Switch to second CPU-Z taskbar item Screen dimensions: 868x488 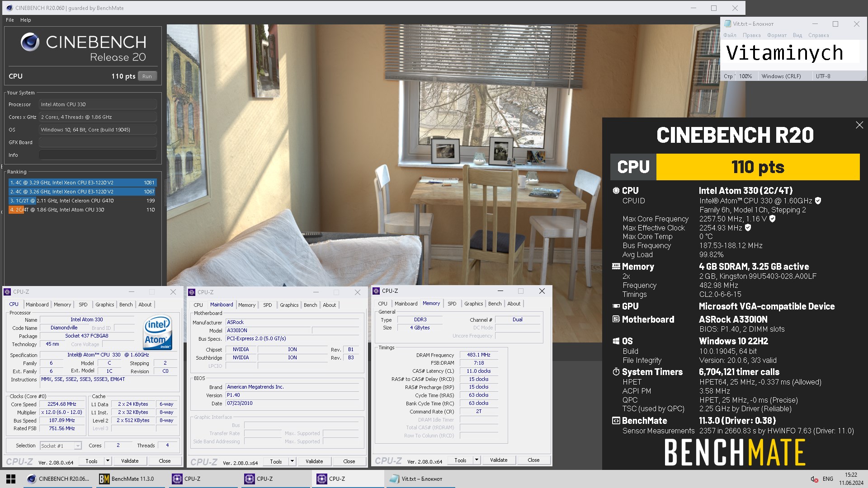(275, 479)
